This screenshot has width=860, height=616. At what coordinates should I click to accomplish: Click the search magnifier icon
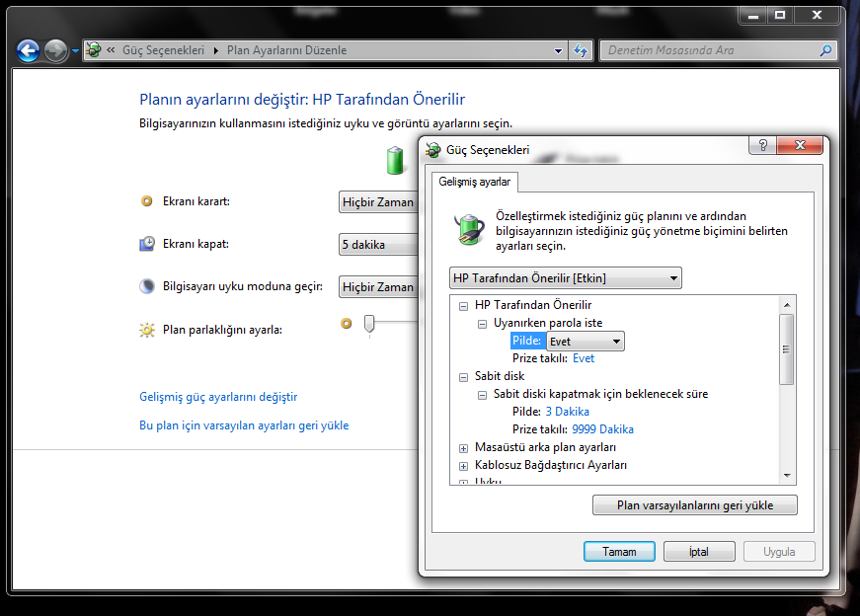(x=826, y=50)
